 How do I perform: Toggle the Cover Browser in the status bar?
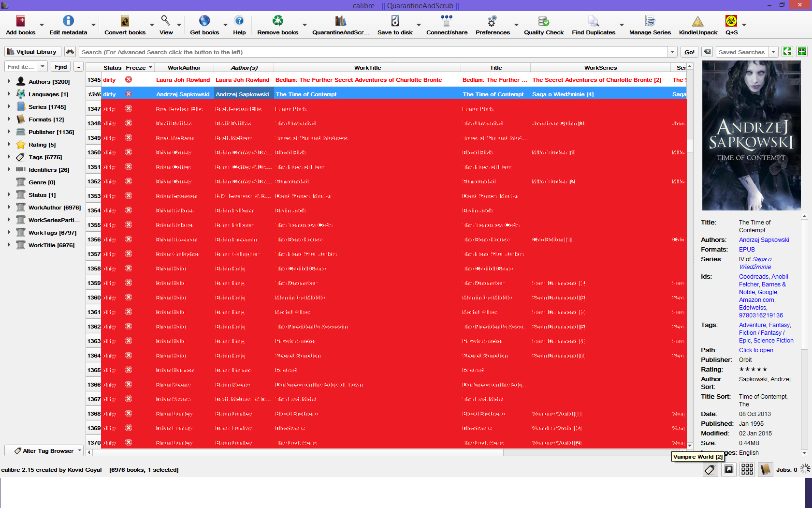click(x=729, y=469)
